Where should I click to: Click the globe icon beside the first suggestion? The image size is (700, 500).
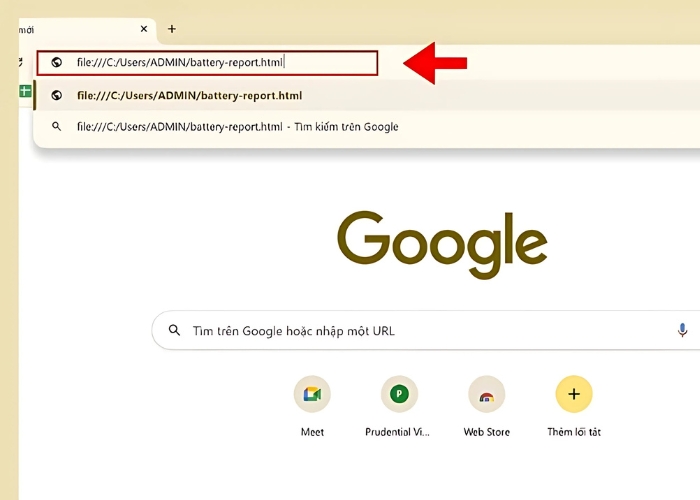click(x=57, y=96)
